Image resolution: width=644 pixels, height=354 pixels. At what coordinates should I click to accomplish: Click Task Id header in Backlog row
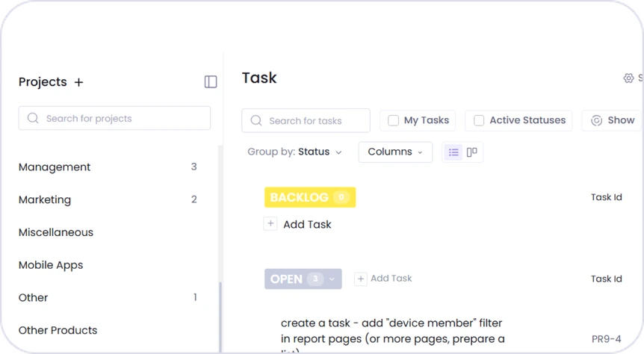pos(606,197)
